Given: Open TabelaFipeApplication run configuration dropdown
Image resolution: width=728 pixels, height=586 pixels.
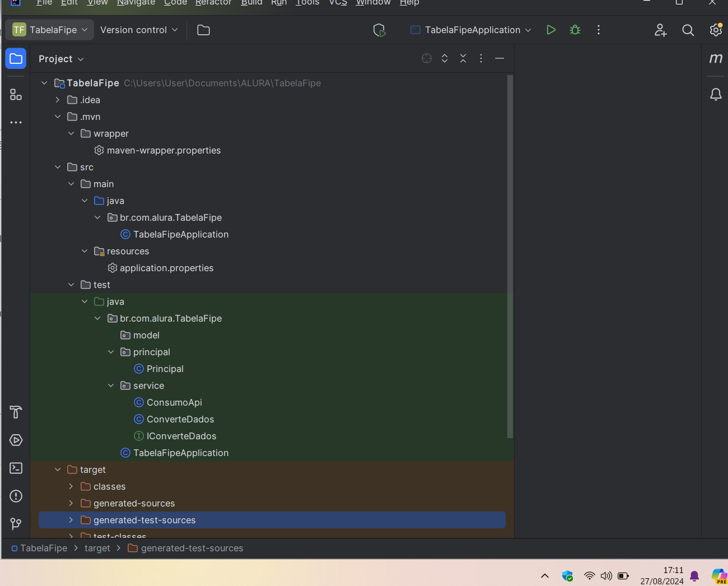Looking at the screenshot, I should point(470,30).
